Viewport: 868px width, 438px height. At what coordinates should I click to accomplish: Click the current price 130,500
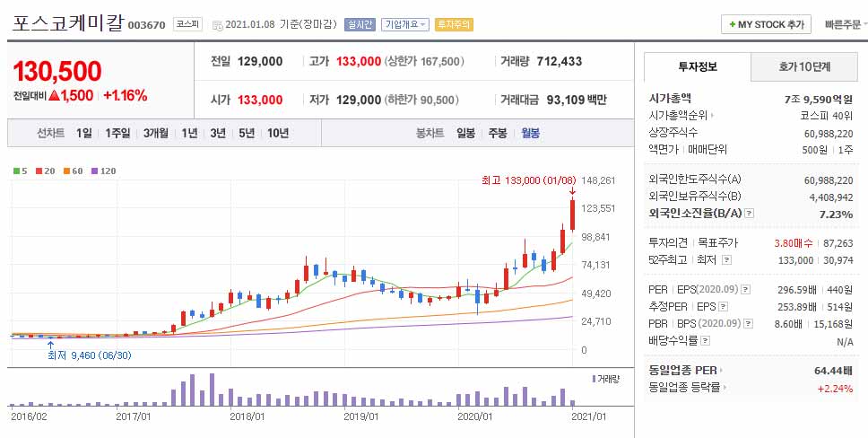click(x=57, y=72)
